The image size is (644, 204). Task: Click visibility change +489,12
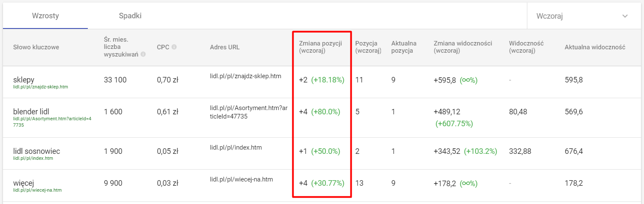[x=447, y=112]
